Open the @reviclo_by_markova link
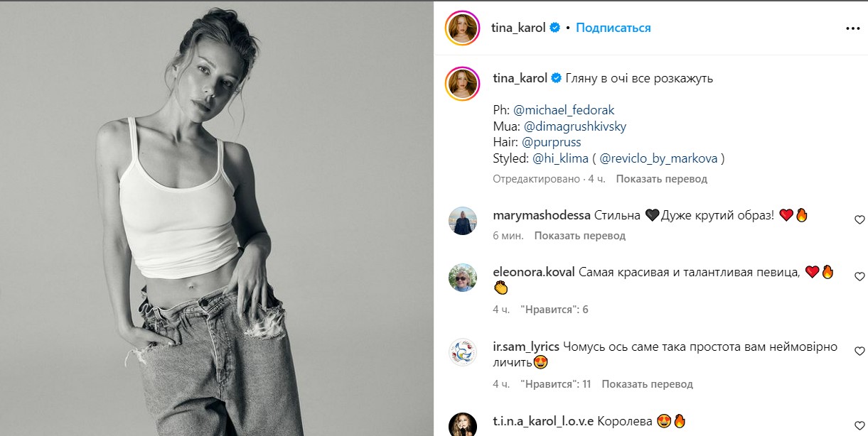 [660, 158]
